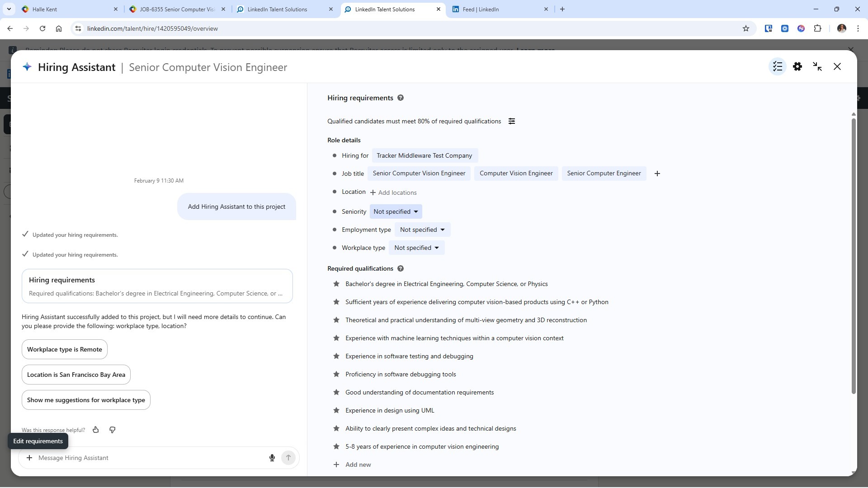Click plus icon to add another job title
Image resolution: width=868 pixels, height=488 pixels.
coord(657,174)
